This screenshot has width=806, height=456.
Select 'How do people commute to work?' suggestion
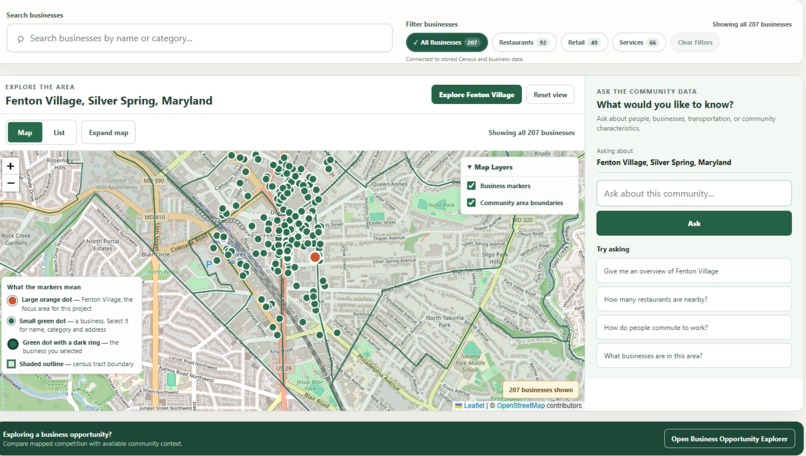point(694,327)
